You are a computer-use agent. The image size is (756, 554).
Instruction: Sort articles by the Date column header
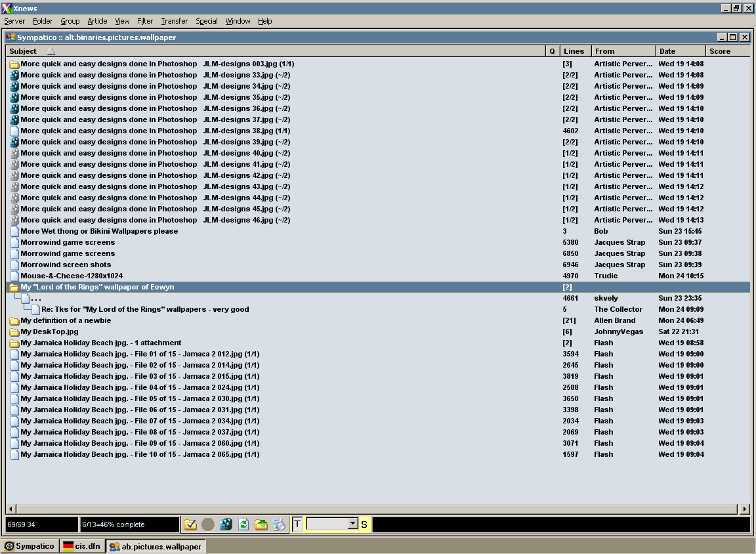(x=680, y=51)
